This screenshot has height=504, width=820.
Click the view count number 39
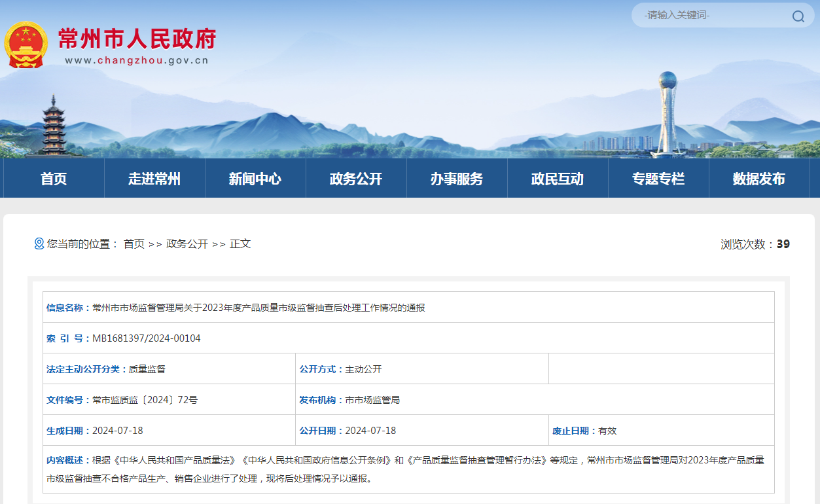point(783,244)
